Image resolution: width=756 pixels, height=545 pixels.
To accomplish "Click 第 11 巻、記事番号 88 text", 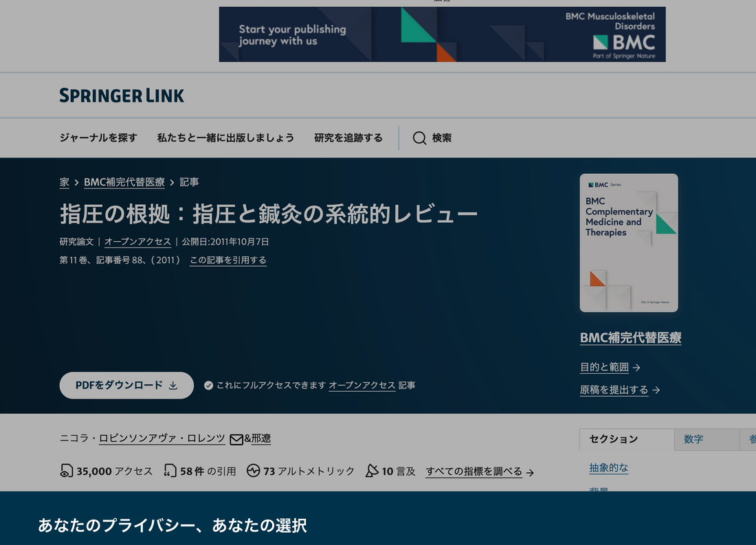I will (102, 260).
